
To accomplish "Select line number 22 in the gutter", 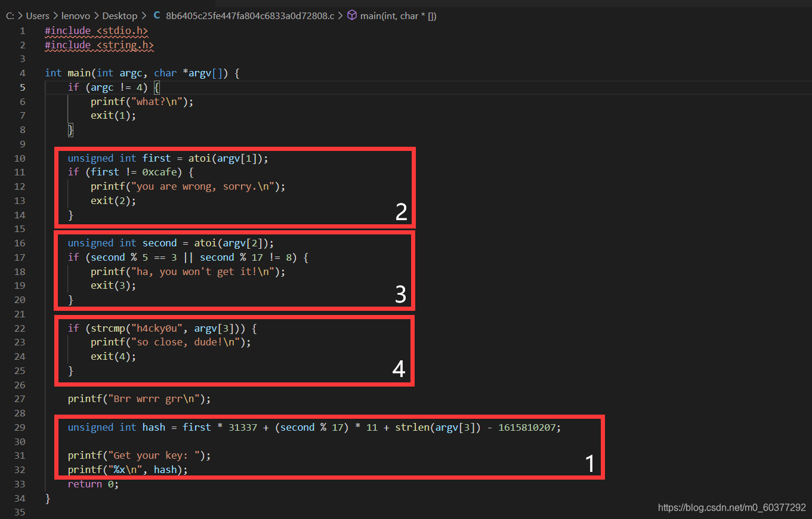I will point(19,328).
